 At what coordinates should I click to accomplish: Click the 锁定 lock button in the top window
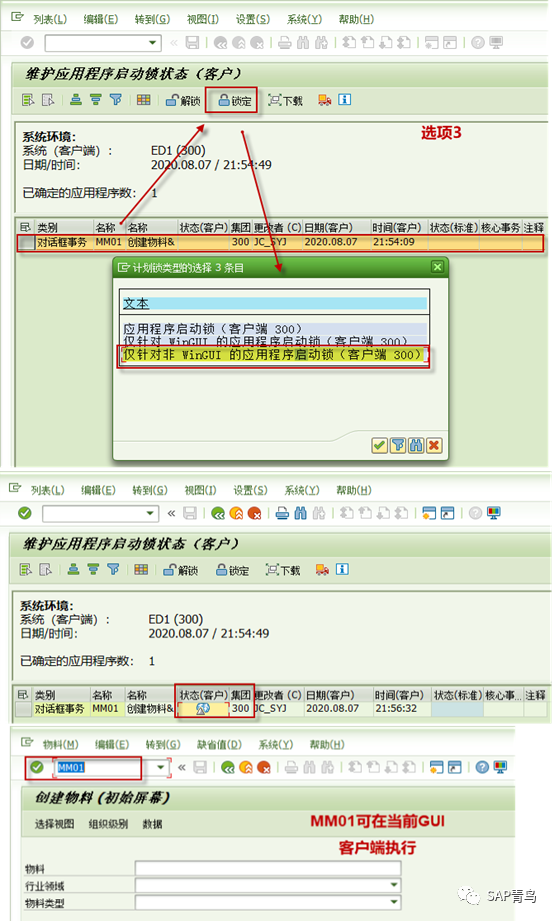(x=235, y=101)
